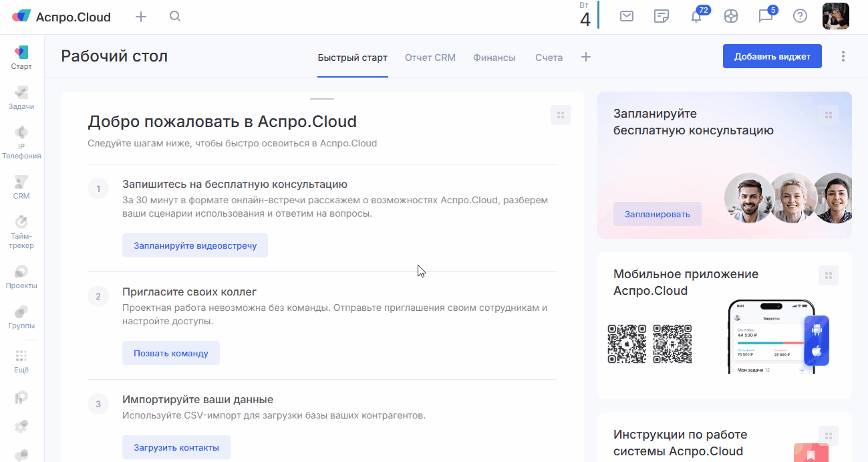
Task: Click heading Импортируйте ваши данные
Action: (198, 400)
